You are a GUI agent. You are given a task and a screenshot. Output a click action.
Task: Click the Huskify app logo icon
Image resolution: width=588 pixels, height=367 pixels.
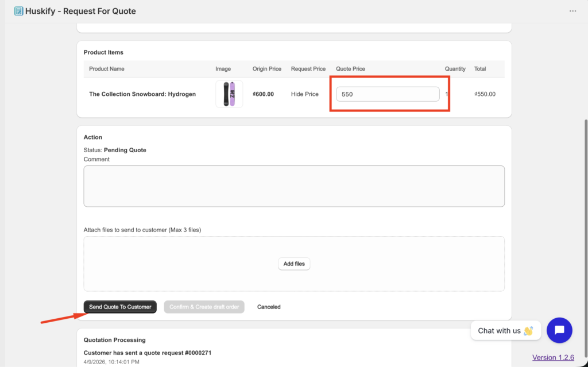(x=18, y=11)
